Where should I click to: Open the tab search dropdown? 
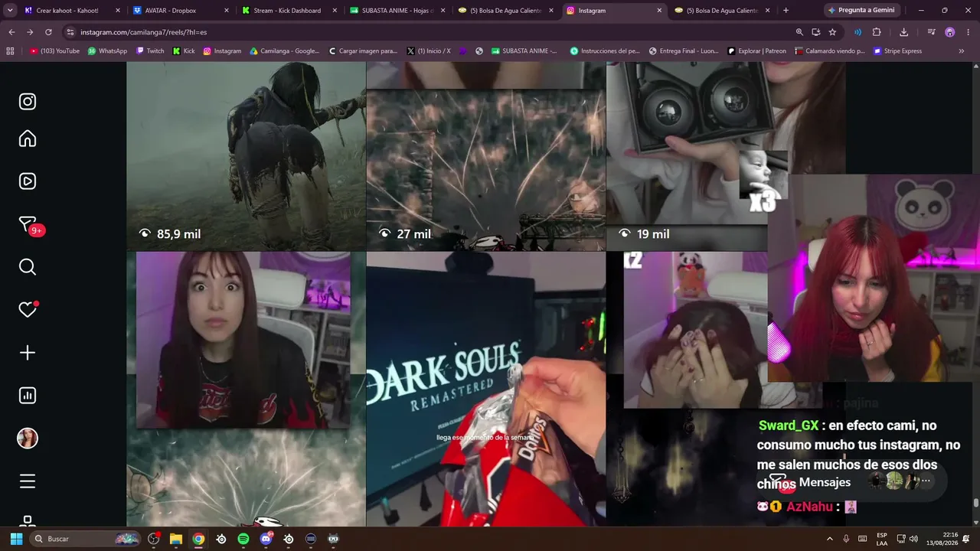pos(10,11)
